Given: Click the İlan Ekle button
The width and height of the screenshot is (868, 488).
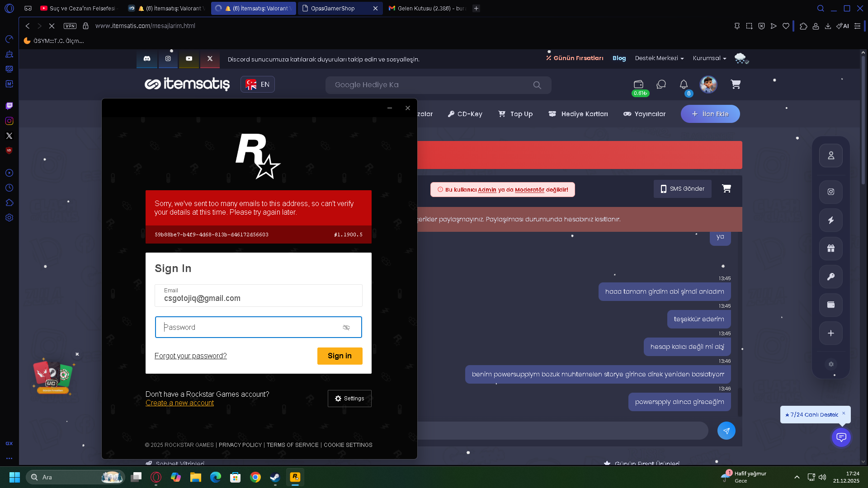Looking at the screenshot, I should click(x=710, y=114).
